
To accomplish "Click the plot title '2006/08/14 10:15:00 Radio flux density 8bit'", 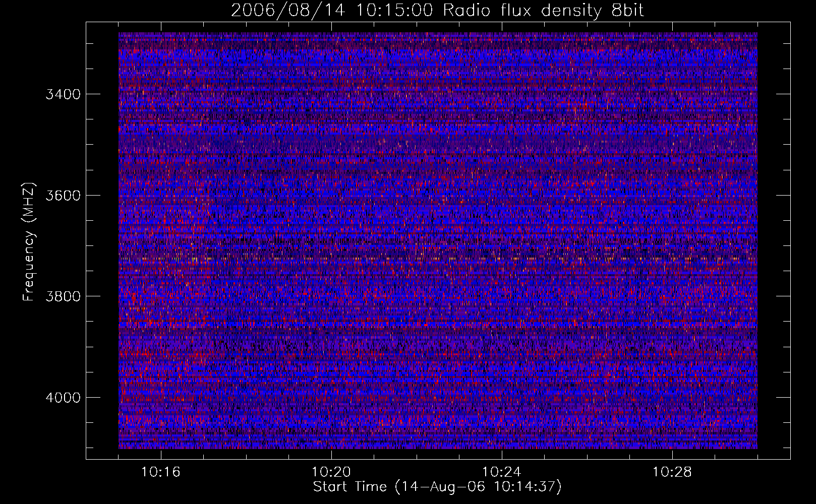I will (x=437, y=11).
